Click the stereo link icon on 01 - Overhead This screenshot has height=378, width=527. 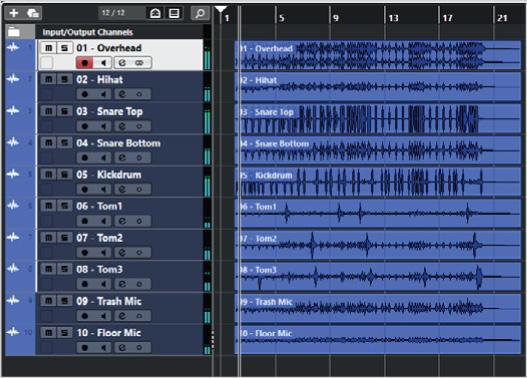click(x=139, y=63)
